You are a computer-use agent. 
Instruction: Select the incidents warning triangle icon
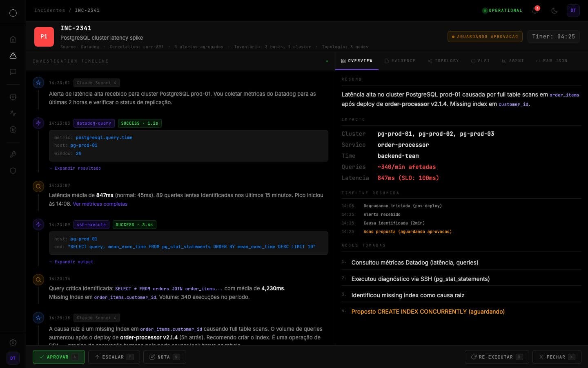tap(13, 56)
